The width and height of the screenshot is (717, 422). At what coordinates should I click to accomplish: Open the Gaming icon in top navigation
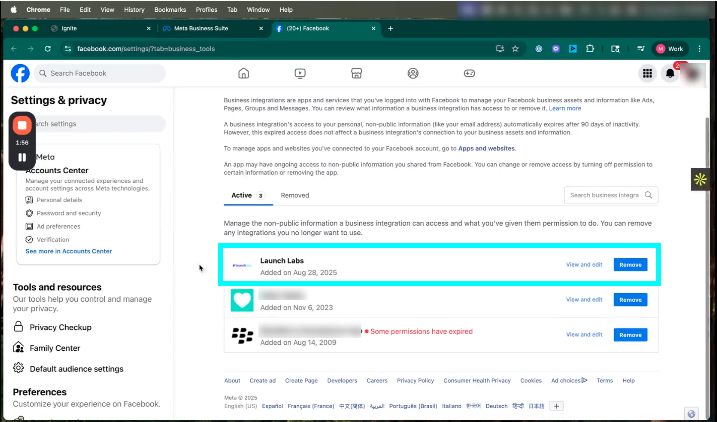469,73
